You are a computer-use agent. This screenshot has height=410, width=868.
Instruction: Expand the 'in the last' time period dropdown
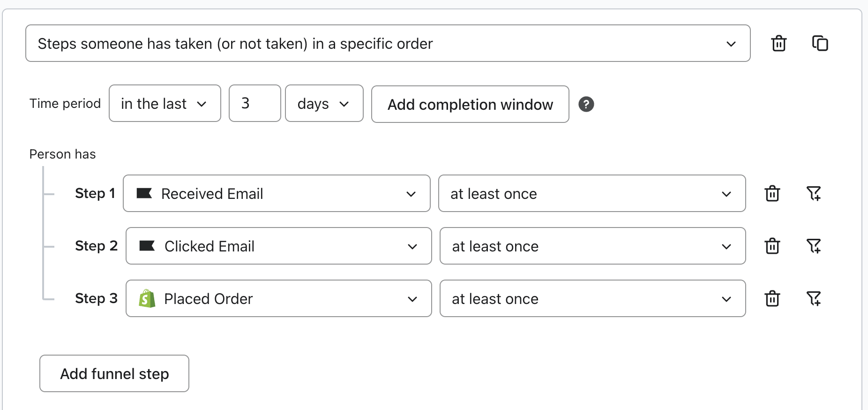(165, 103)
